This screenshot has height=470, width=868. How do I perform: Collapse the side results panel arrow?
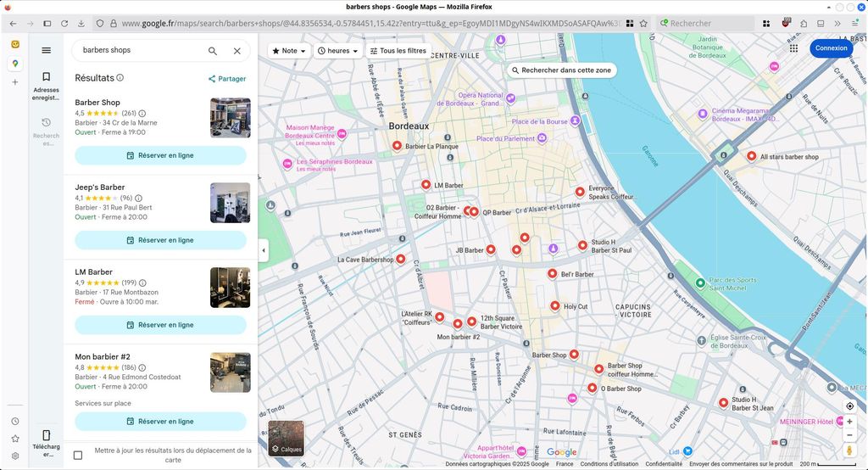[264, 250]
